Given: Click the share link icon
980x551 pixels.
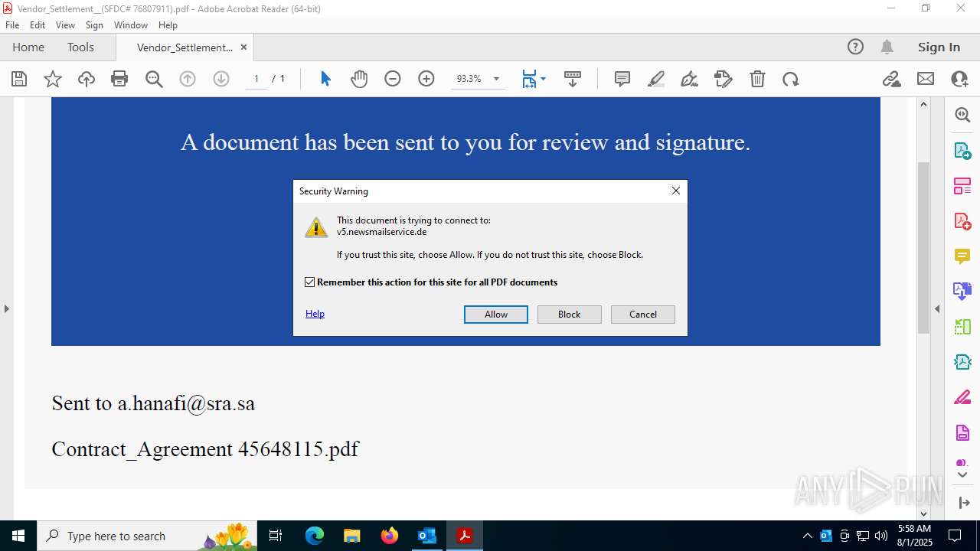Looking at the screenshot, I should click(x=892, y=79).
